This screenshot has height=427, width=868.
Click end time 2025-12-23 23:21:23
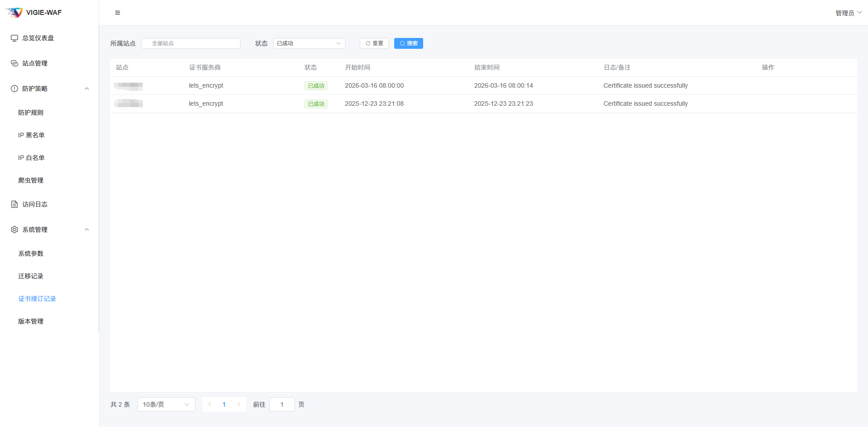click(504, 103)
